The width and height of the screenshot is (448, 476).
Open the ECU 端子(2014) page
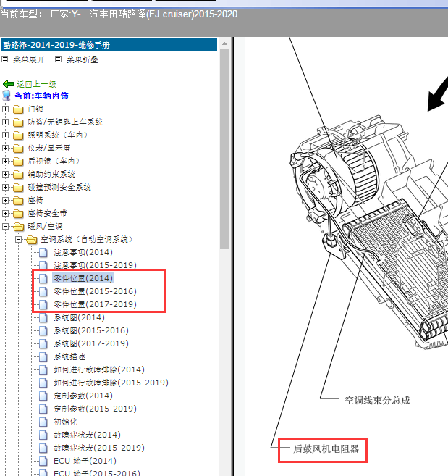click(x=85, y=461)
